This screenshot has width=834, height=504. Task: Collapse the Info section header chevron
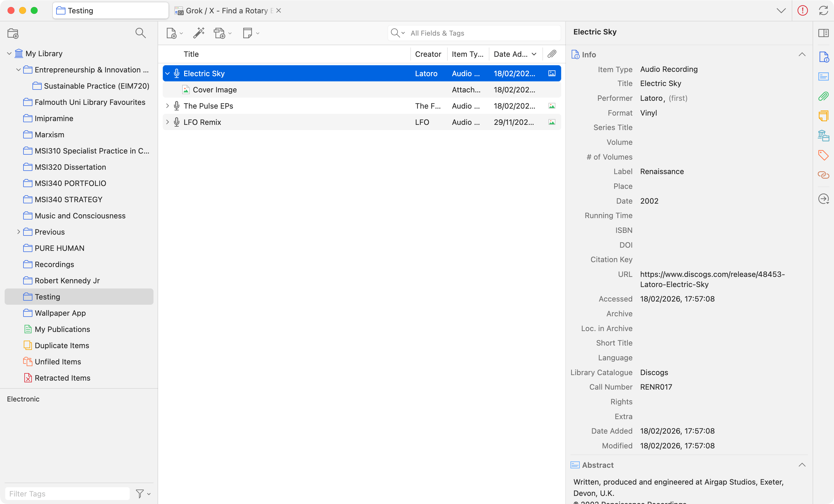[x=802, y=54]
